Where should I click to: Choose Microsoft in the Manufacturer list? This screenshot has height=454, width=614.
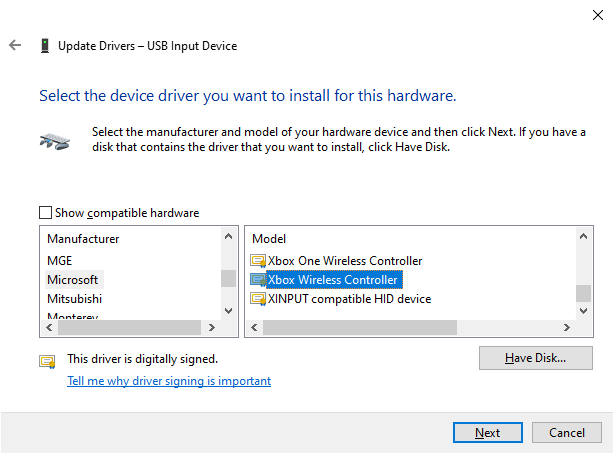coord(72,280)
